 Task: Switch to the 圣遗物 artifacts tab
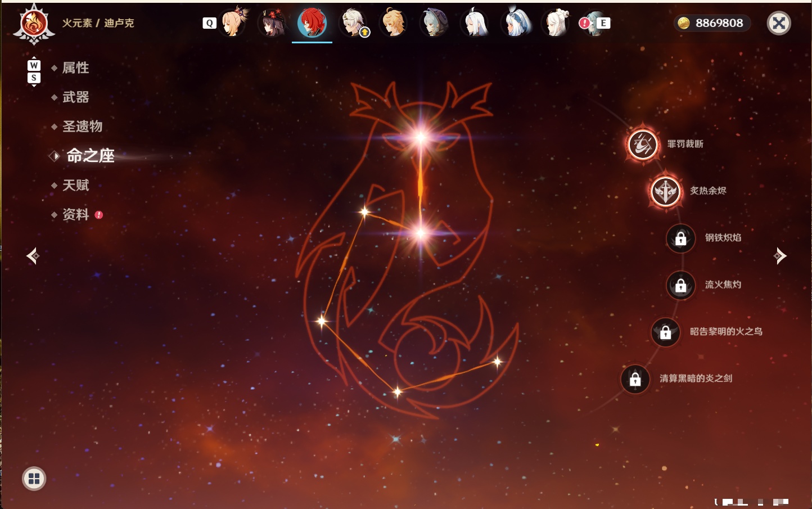(82, 127)
